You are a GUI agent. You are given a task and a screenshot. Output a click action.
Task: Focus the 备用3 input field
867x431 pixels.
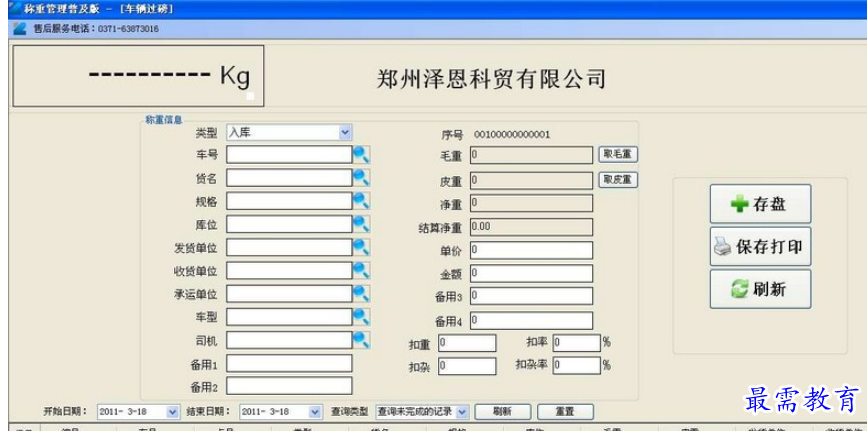tap(531, 296)
